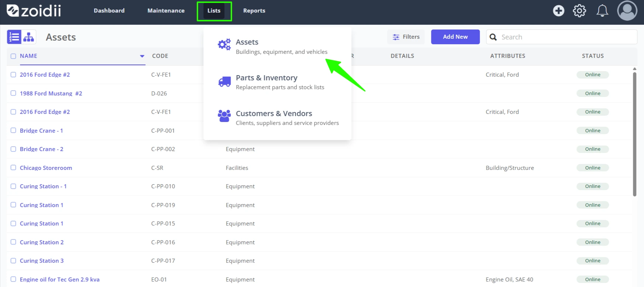Viewport: 644px width, 287px height.
Task: Open the Reports menu
Action: click(x=254, y=11)
